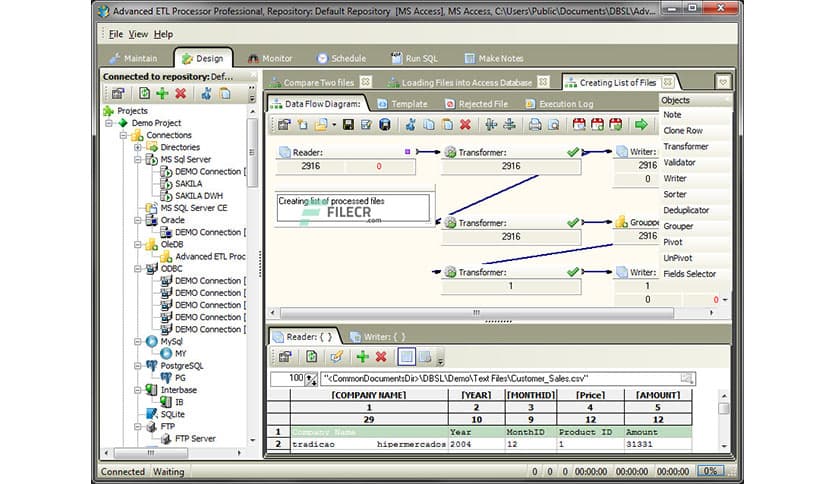Switch to the Maintain tab
The image size is (836, 484).
pos(134,58)
